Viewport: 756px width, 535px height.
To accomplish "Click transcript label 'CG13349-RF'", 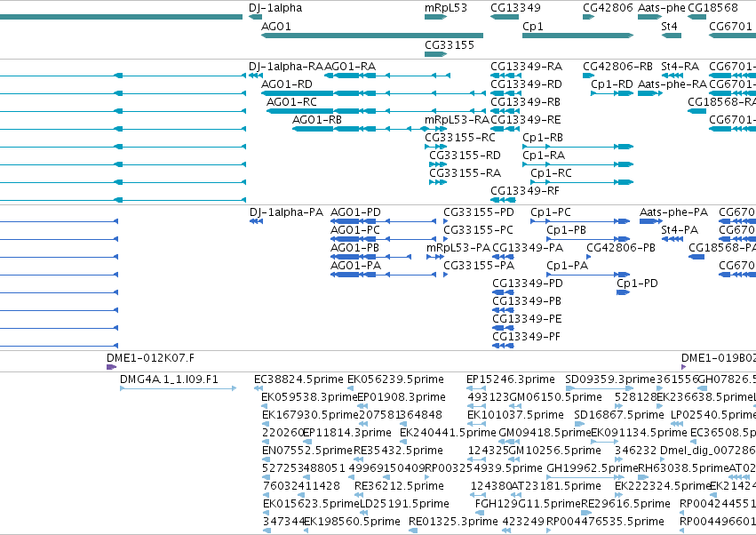I will point(525,191).
